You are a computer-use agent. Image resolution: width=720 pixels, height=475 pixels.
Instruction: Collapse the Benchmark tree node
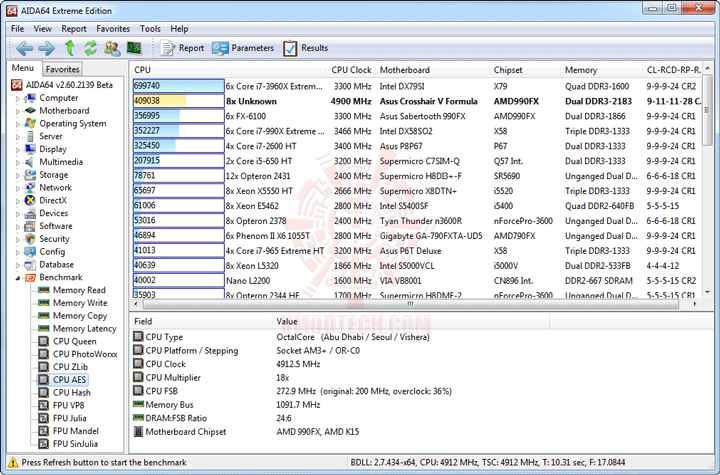[18, 278]
